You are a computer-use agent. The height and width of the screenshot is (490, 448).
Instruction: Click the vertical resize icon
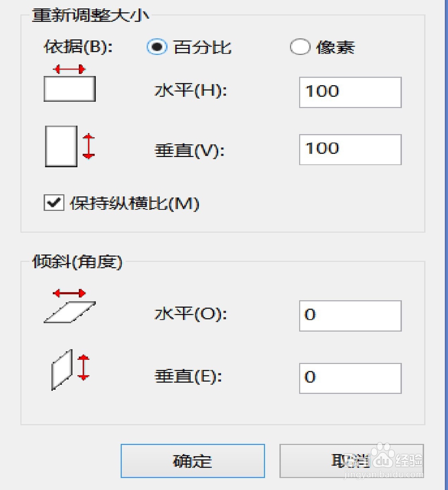[x=70, y=146]
